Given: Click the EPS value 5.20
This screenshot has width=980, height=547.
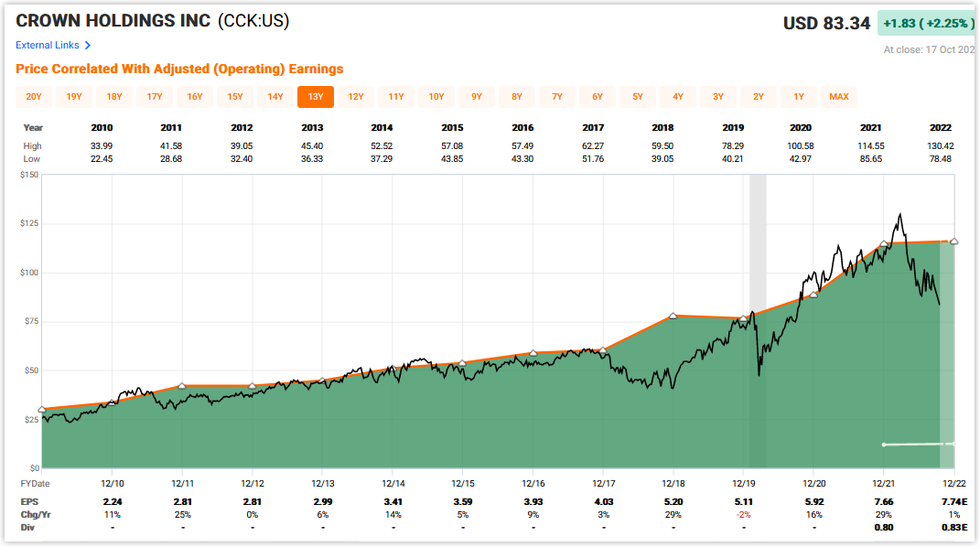Looking at the screenshot, I should coord(673,501).
